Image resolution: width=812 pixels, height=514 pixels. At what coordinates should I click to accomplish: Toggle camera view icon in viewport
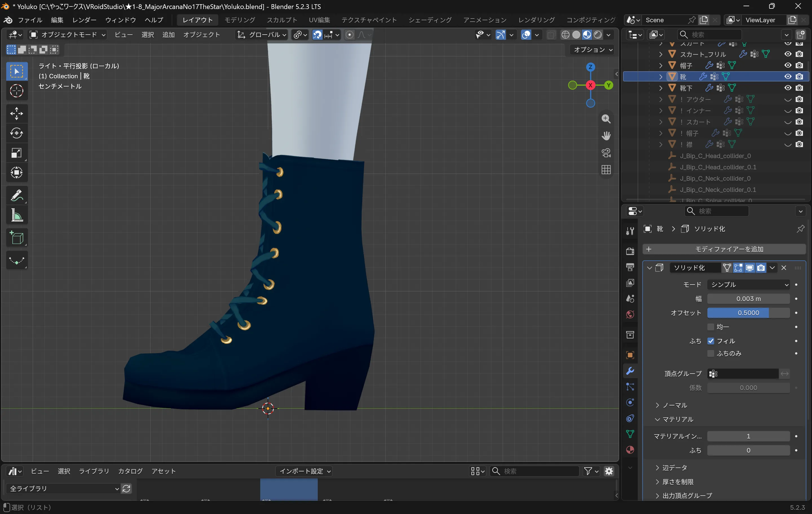point(606,153)
